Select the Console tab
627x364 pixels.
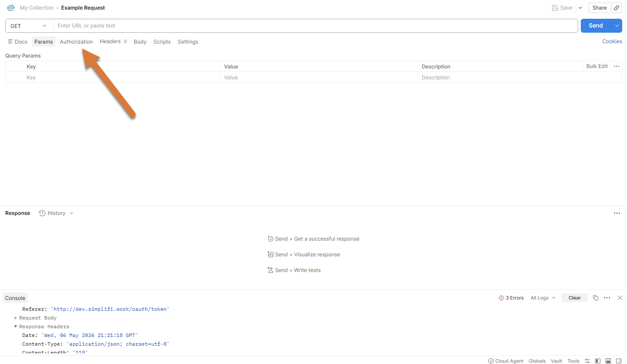coord(15,298)
